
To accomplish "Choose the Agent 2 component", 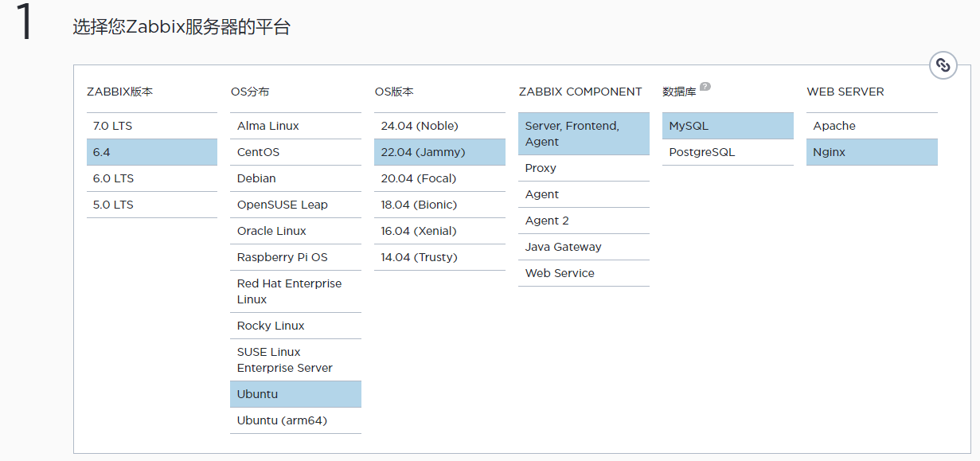I will pyautogui.click(x=584, y=221).
